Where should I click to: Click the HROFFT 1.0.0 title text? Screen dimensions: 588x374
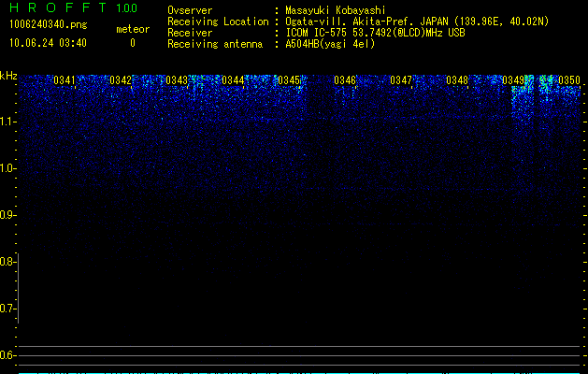[74, 7]
